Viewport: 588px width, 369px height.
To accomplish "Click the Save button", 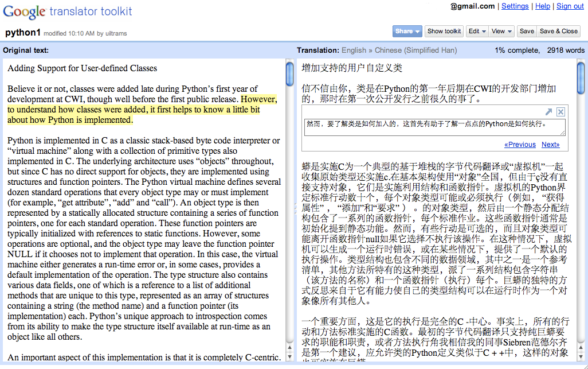I will click(x=527, y=31).
